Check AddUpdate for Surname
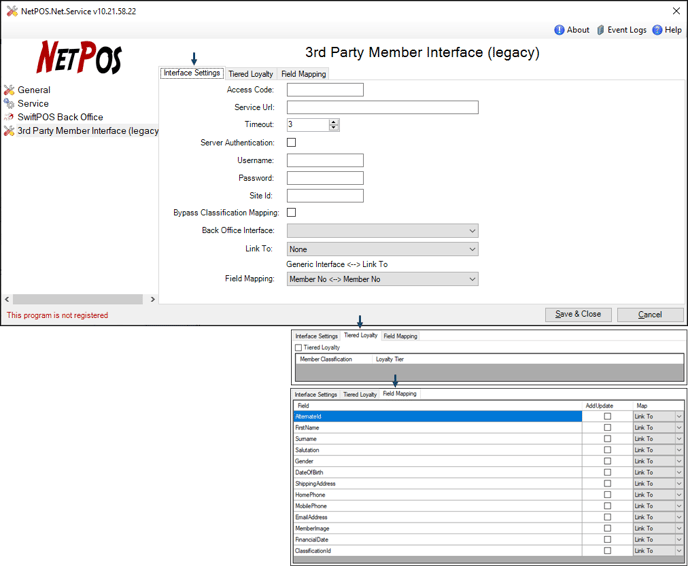688x566 pixels. pyautogui.click(x=607, y=439)
